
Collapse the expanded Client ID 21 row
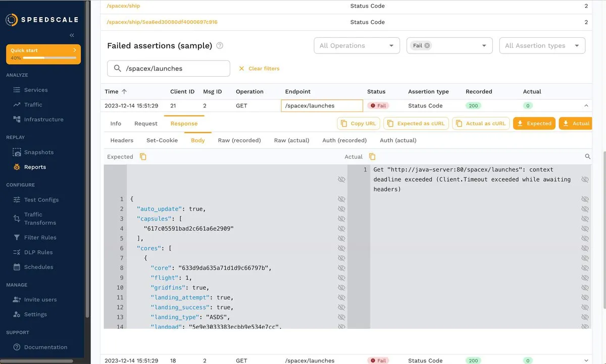pyautogui.click(x=586, y=106)
